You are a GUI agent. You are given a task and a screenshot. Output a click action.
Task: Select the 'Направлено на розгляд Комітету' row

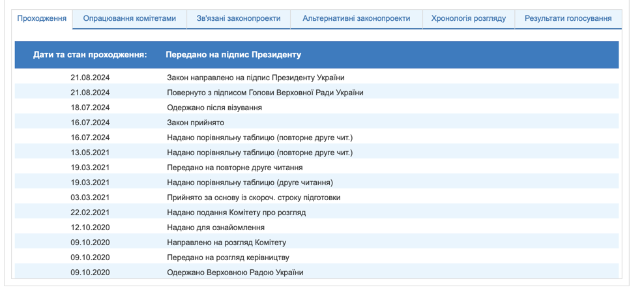[226, 243]
